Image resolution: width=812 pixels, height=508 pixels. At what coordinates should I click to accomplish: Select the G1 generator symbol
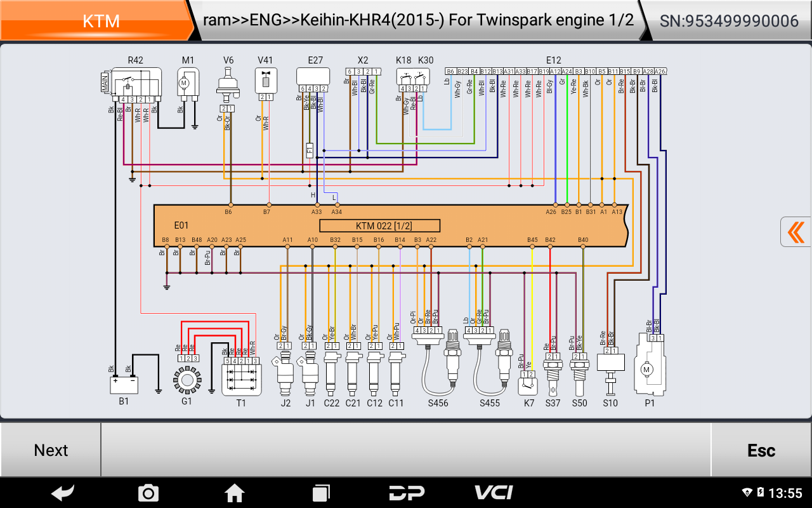tap(187, 380)
